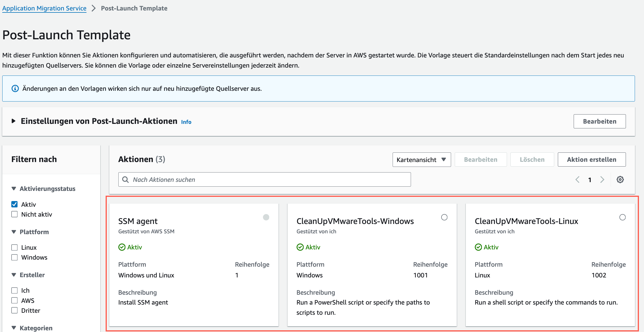The width and height of the screenshot is (644, 332).
Task: Open Application Migration Service breadcrumb link
Action: (x=44, y=8)
